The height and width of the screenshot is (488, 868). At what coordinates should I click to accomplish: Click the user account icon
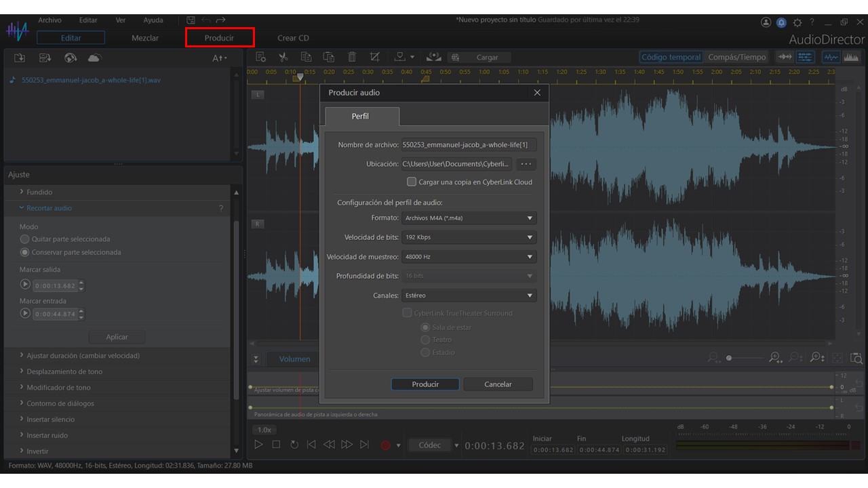[x=766, y=22]
